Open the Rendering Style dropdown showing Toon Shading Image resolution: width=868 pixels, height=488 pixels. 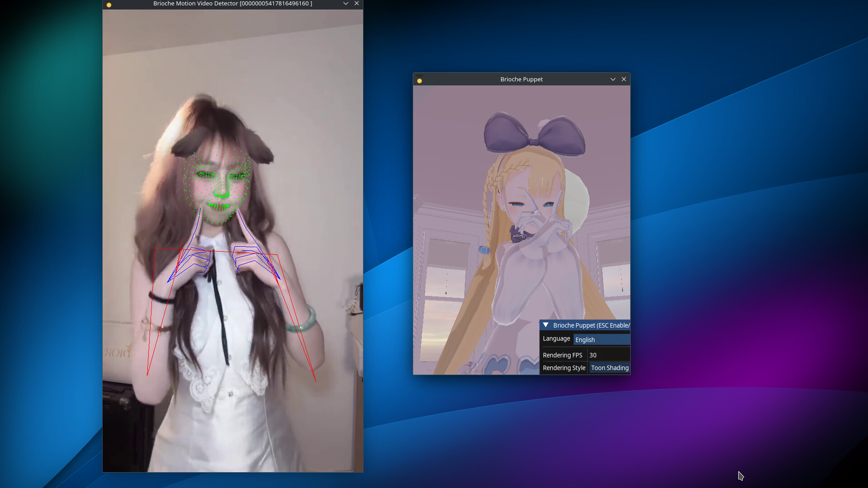609,368
